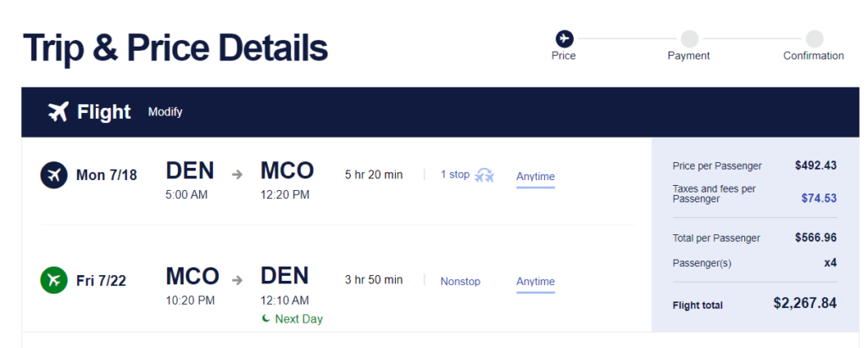868x348 pixels.
Task: Select the Anytime fare link for outbound flight
Action: [x=536, y=177]
